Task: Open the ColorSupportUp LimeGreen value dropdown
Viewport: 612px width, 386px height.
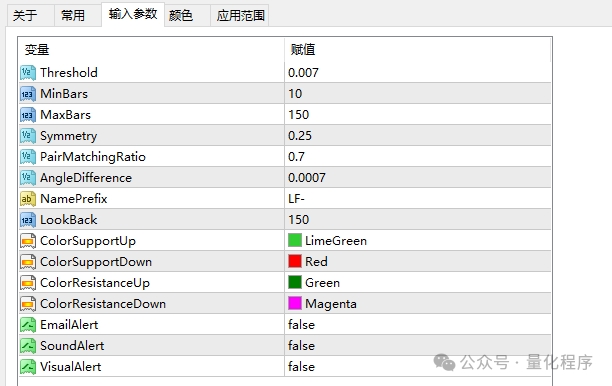Action: click(418, 241)
